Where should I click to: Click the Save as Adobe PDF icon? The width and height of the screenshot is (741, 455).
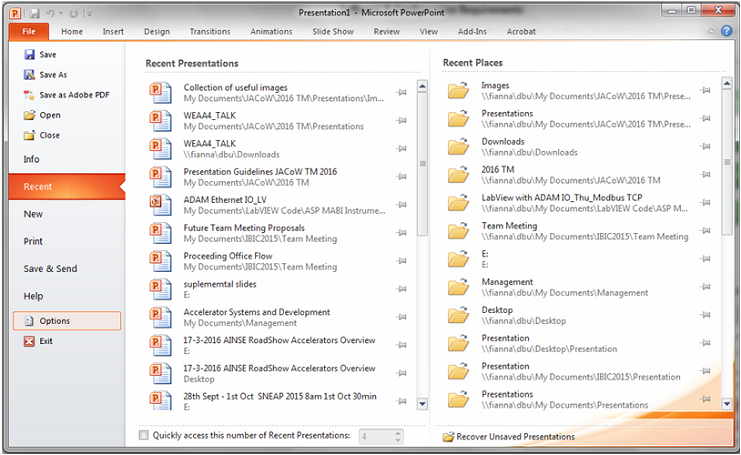29,95
